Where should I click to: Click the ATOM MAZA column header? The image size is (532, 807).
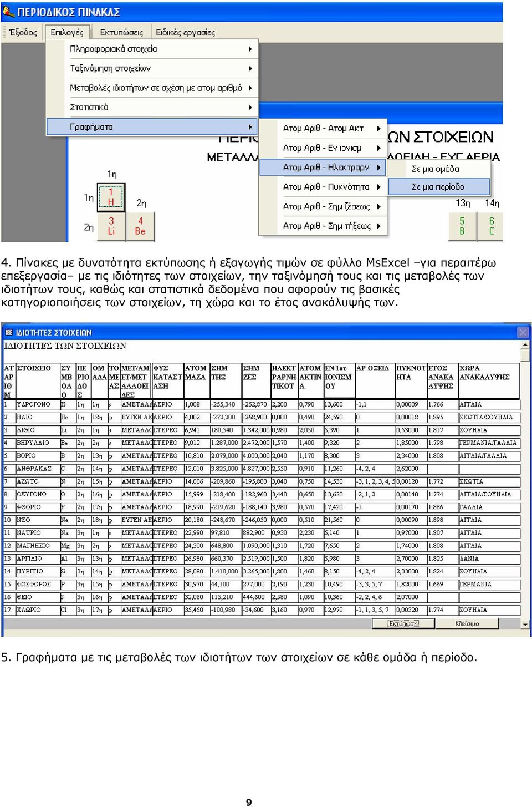click(x=196, y=381)
